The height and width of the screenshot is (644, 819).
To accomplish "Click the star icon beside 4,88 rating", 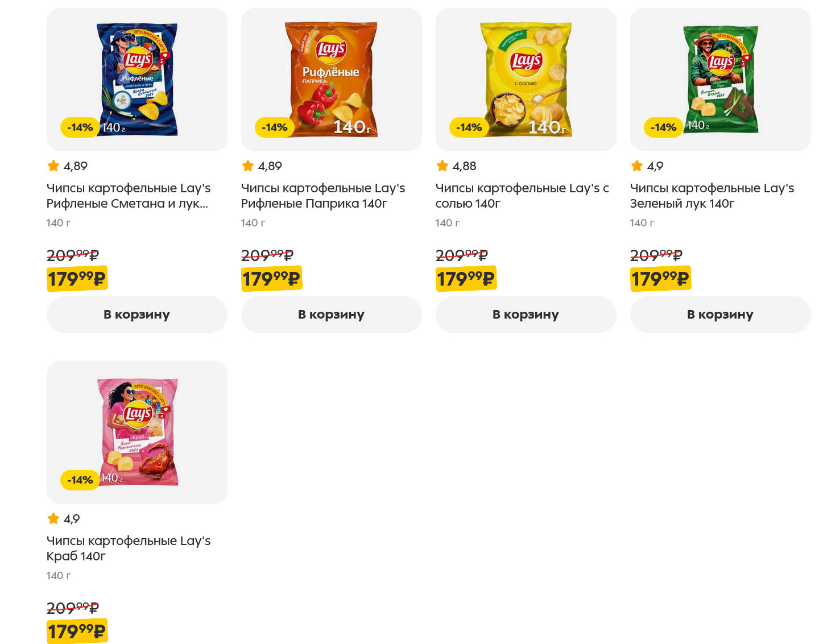I will (442, 166).
